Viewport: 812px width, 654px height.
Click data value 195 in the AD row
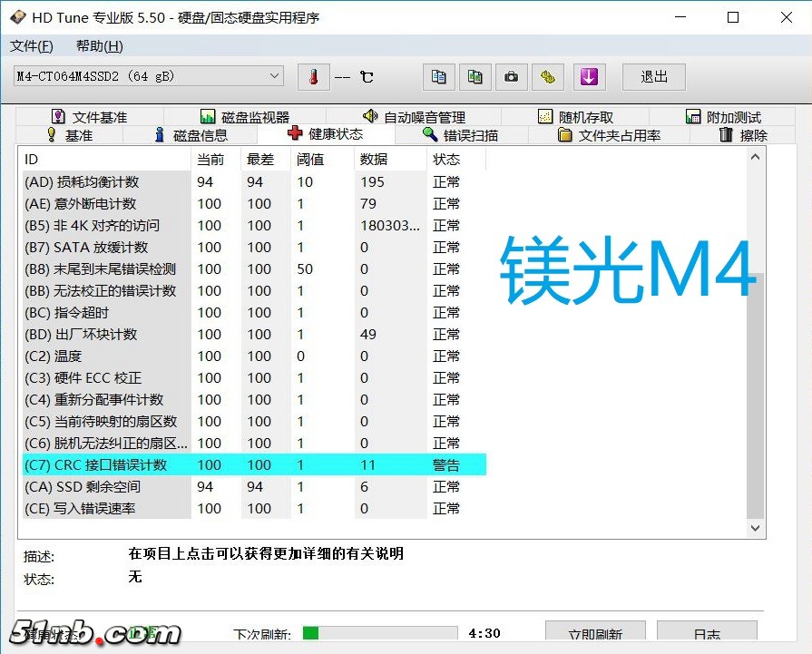tap(372, 182)
